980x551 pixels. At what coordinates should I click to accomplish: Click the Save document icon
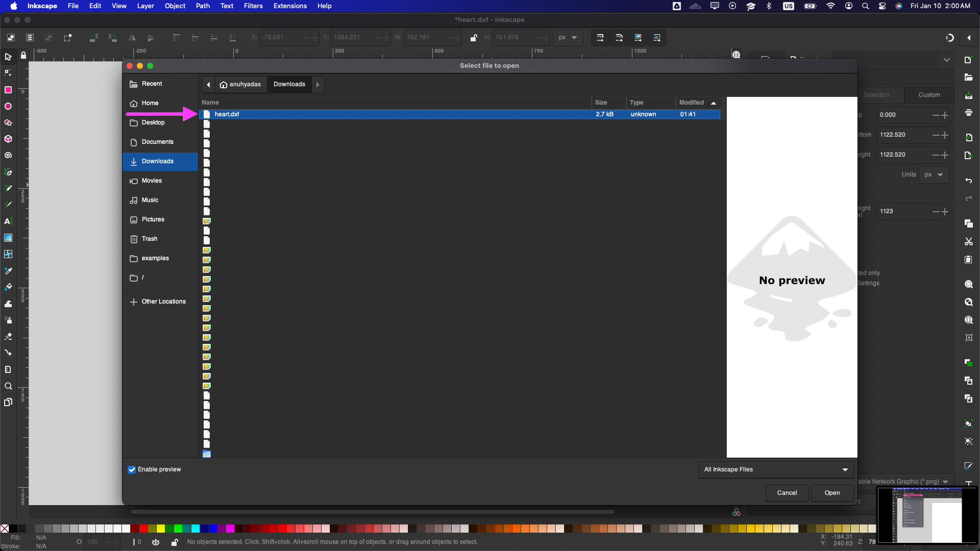coord(968,95)
